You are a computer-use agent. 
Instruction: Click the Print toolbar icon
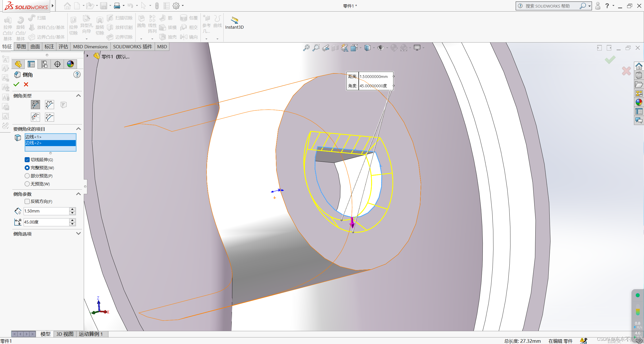(x=117, y=6)
